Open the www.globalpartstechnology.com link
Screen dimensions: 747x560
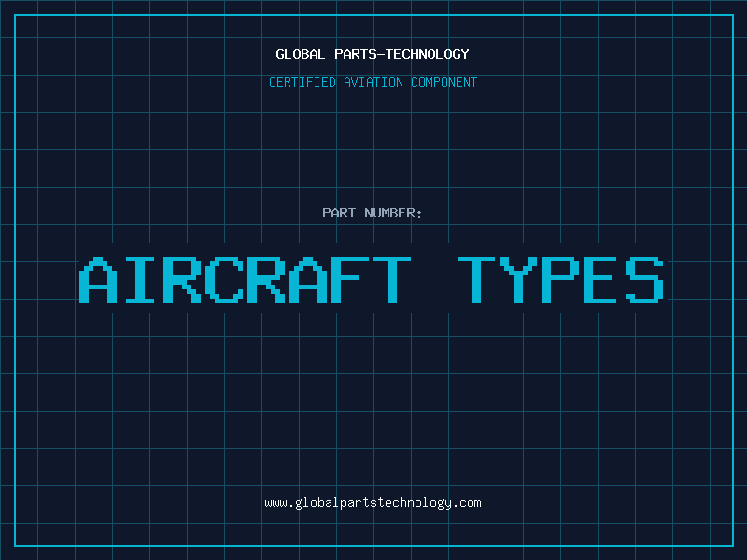[x=373, y=503]
